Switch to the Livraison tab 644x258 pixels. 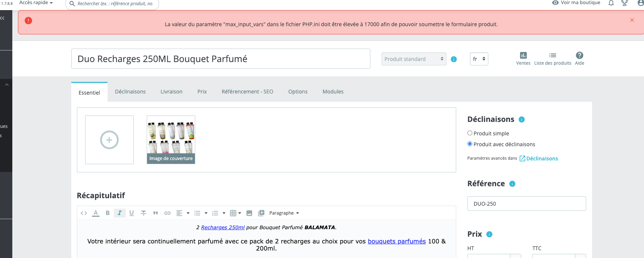click(x=171, y=92)
